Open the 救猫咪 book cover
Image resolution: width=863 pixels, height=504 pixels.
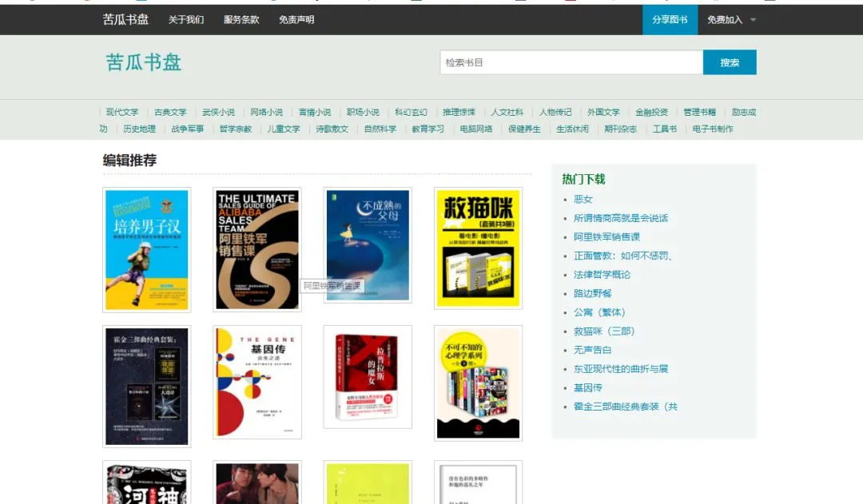[x=479, y=248]
